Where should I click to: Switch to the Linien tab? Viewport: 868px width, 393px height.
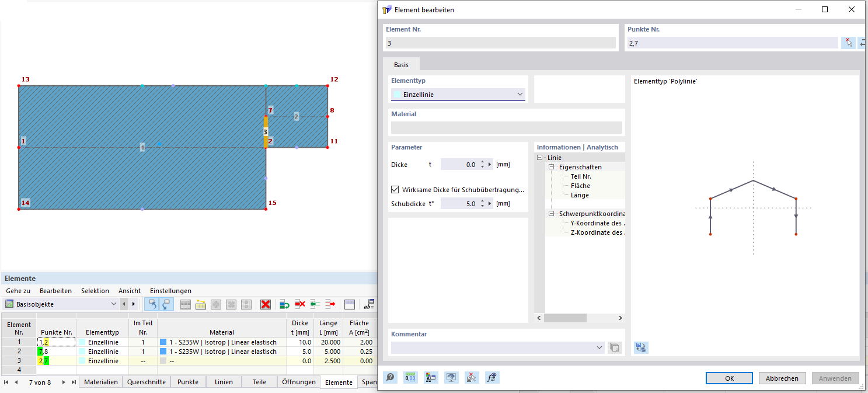(224, 382)
